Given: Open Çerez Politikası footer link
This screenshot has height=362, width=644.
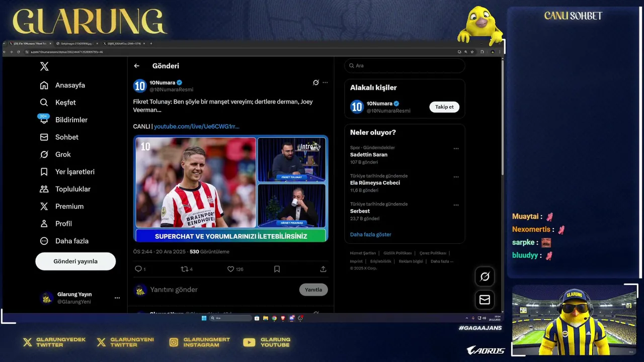Looking at the screenshot, I should coord(433,253).
